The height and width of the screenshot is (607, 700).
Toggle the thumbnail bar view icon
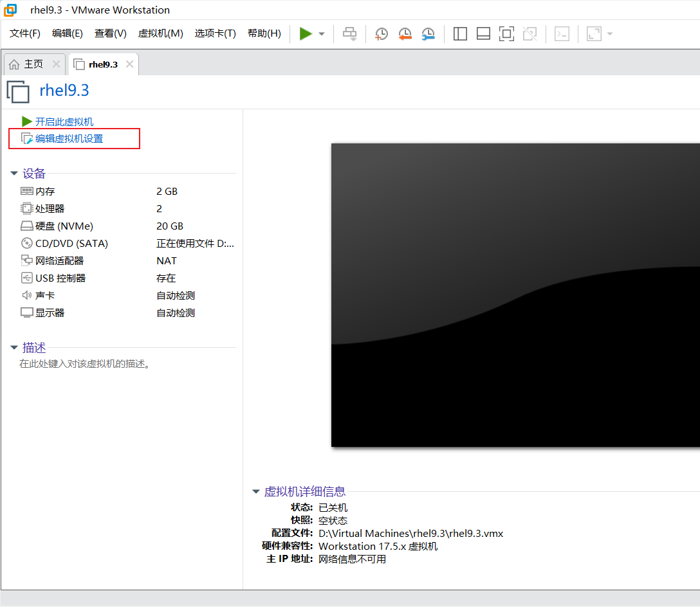click(483, 33)
